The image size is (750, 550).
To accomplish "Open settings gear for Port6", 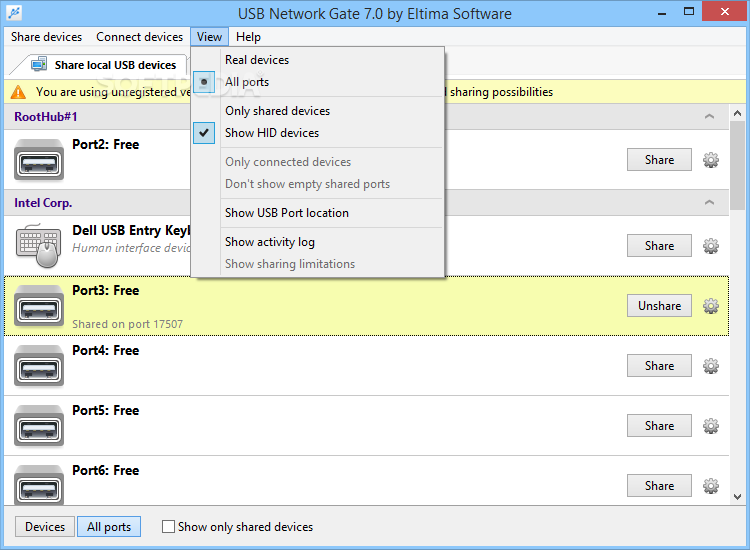I will click(x=710, y=486).
